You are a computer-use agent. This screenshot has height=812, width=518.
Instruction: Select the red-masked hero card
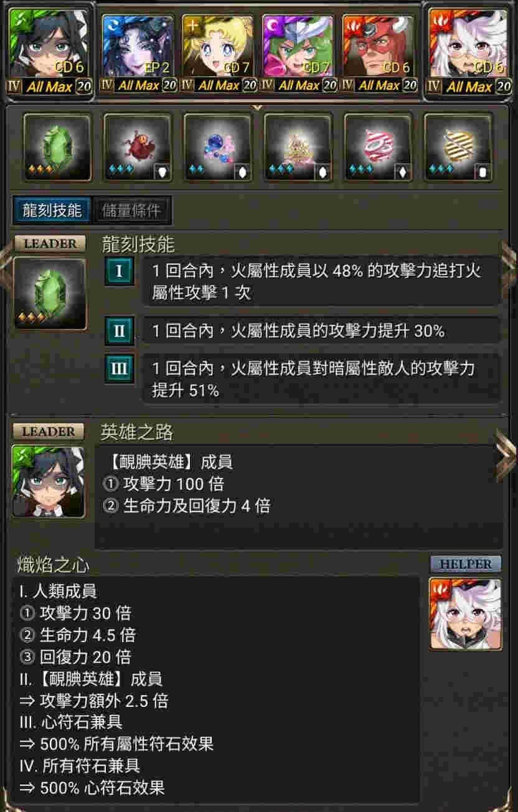(x=379, y=54)
